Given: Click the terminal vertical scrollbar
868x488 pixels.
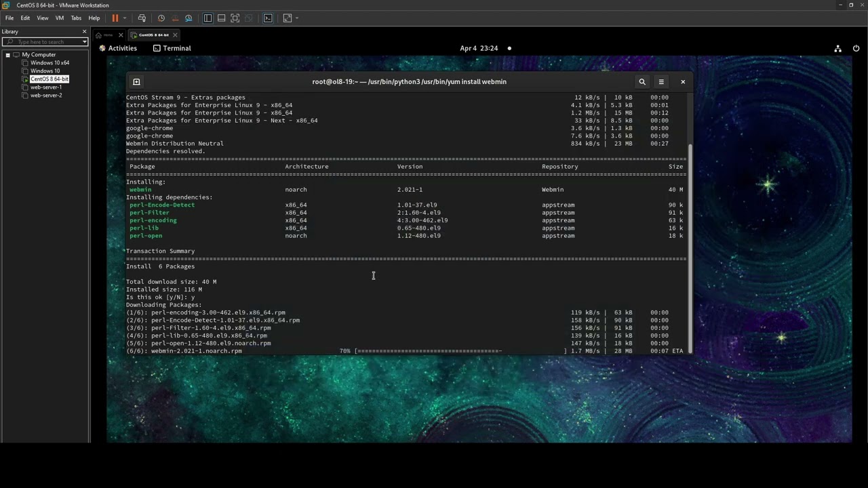Looking at the screenshot, I should click(x=690, y=249).
